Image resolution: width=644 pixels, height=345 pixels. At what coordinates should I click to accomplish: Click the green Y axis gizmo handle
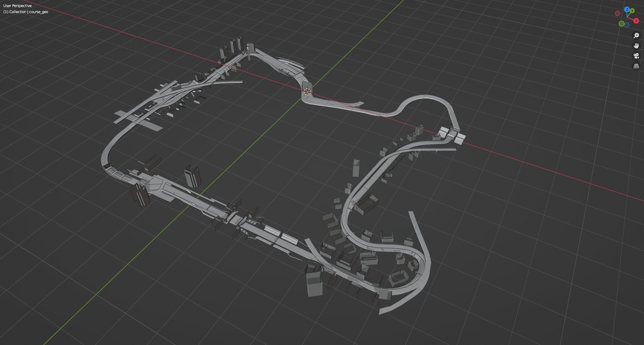632,11
